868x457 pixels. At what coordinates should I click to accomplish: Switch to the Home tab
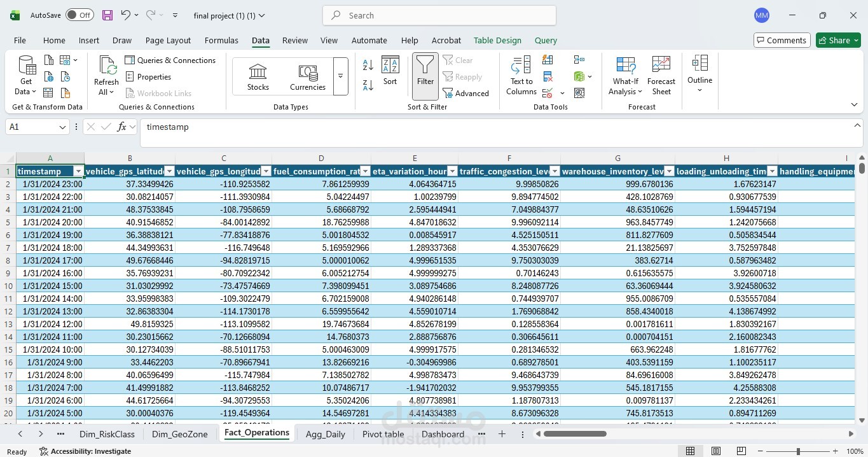[x=54, y=40]
